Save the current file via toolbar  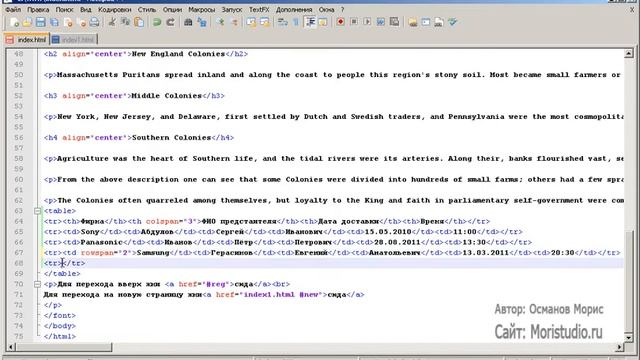[40, 22]
